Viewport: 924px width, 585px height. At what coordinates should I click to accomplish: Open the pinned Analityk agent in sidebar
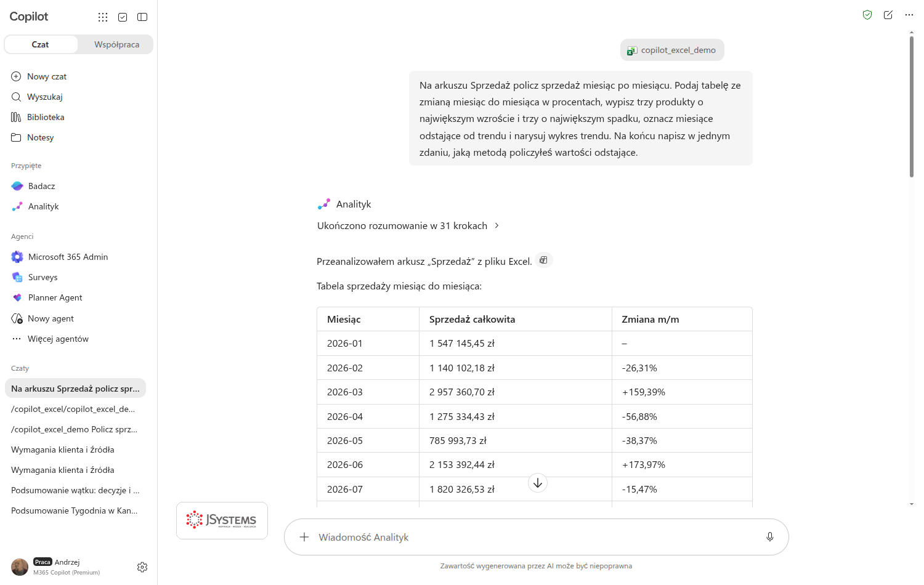(x=78, y=206)
